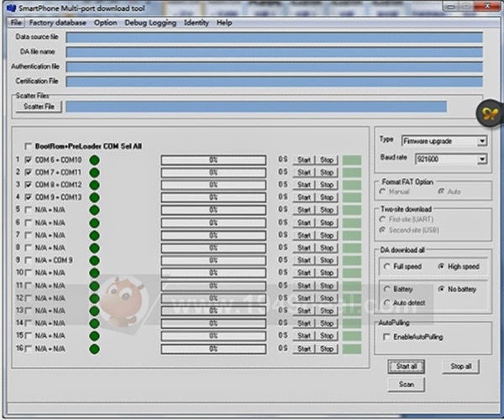The width and height of the screenshot is (504, 420).
Task: Check the row 5 N/A + N/A checkbox
Action: coord(29,210)
